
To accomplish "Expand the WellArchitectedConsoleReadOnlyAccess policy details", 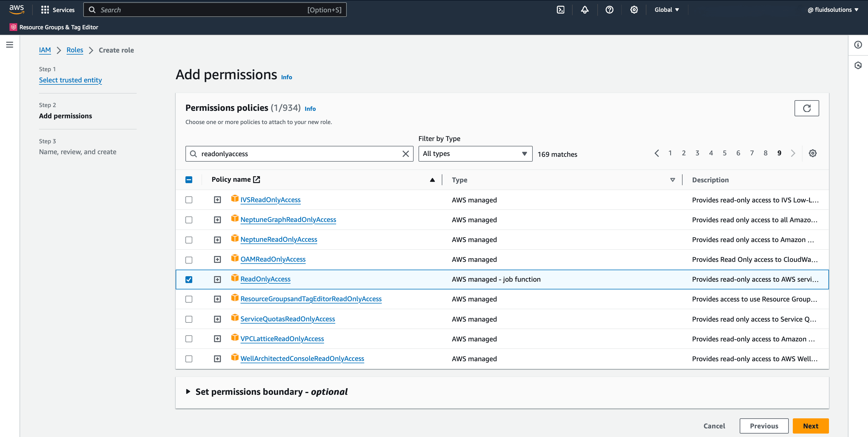I will 217,359.
